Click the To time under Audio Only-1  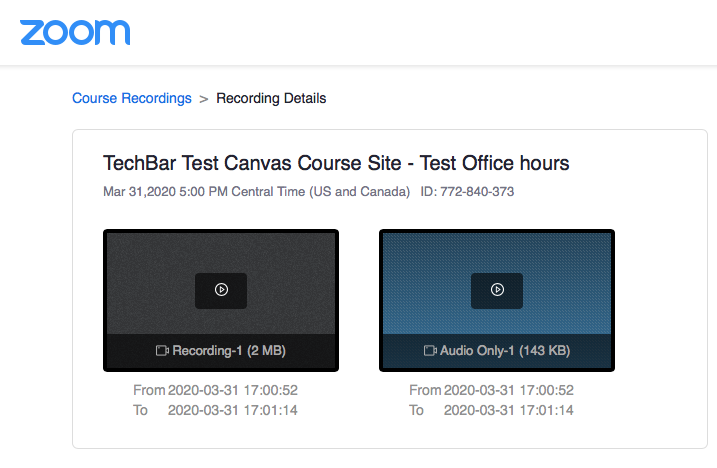[x=508, y=410]
